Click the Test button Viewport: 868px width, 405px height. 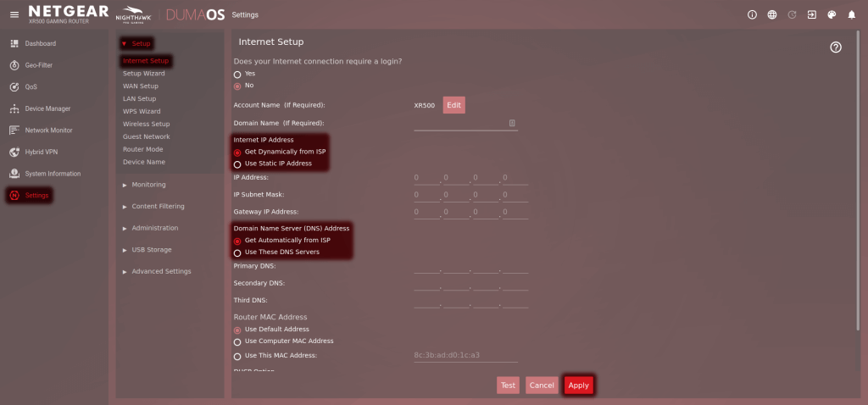click(508, 385)
